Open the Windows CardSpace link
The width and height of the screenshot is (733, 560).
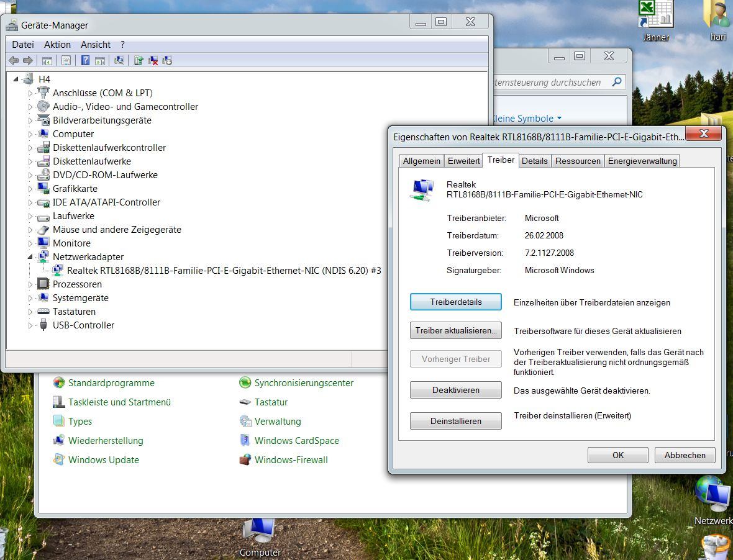click(296, 440)
